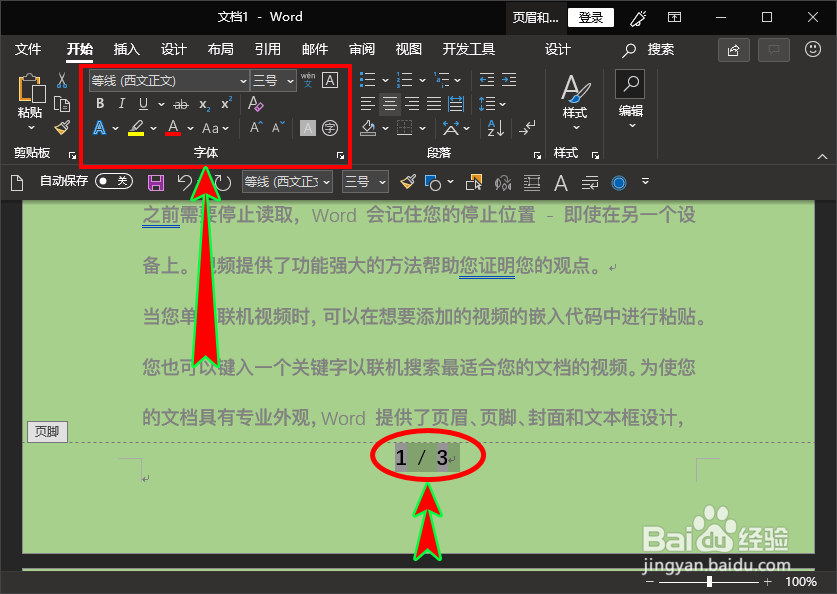Toggle Bold formatting
837x594 pixels.
click(x=100, y=104)
